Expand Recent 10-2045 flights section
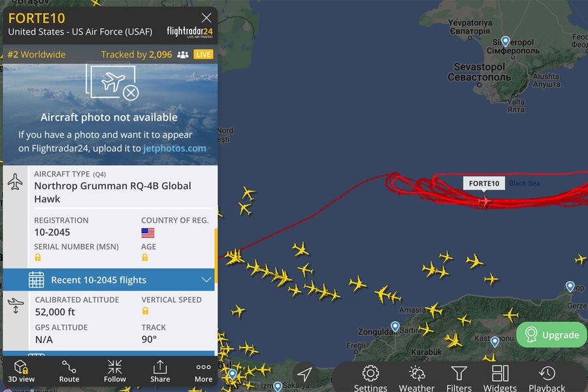The width and height of the screenshot is (588, 392). coord(108,280)
